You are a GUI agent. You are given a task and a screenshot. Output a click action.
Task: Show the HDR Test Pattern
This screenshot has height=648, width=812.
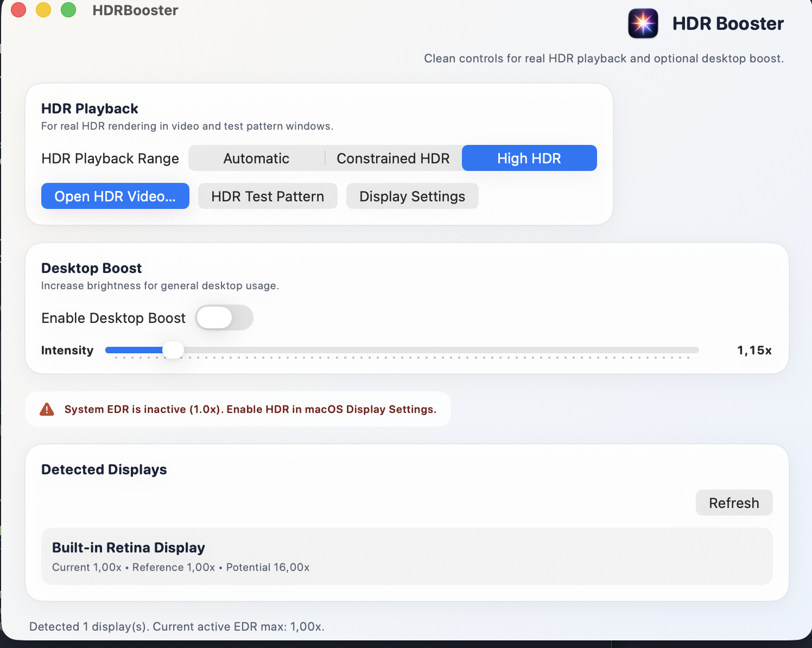coord(267,196)
